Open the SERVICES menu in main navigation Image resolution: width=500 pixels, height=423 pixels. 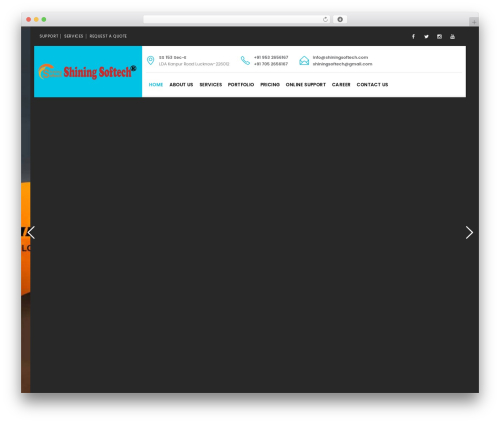coord(211,85)
